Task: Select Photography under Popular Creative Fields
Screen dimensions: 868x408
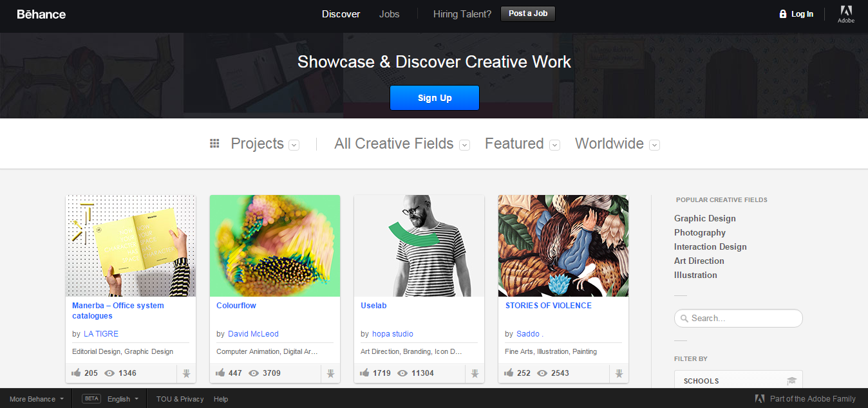Action: (x=699, y=232)
